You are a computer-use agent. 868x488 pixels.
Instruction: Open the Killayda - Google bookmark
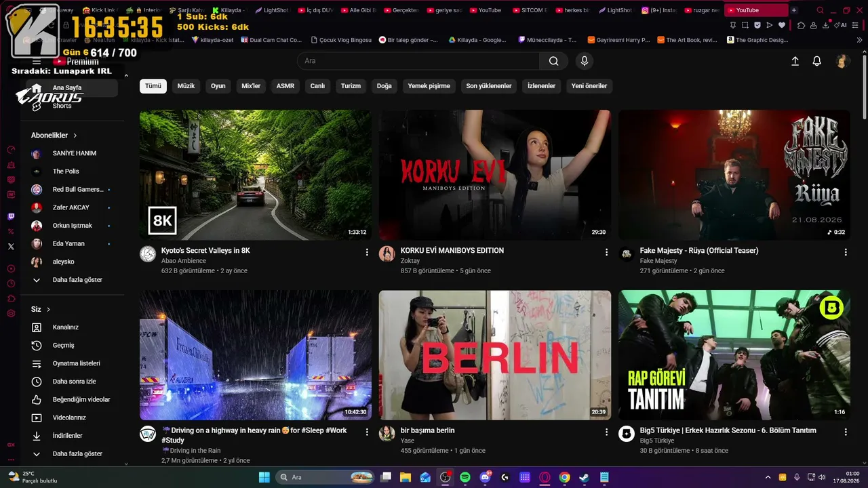click(x=477, y=40)
